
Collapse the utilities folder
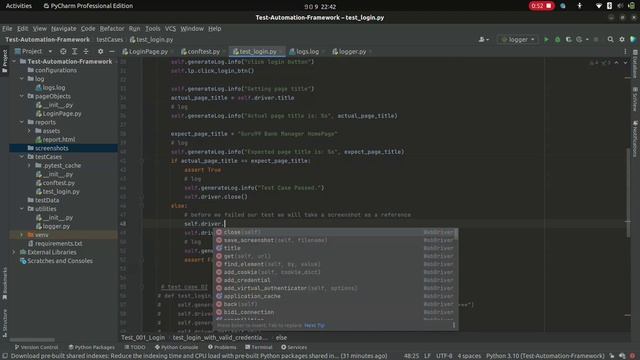[22, 209]
